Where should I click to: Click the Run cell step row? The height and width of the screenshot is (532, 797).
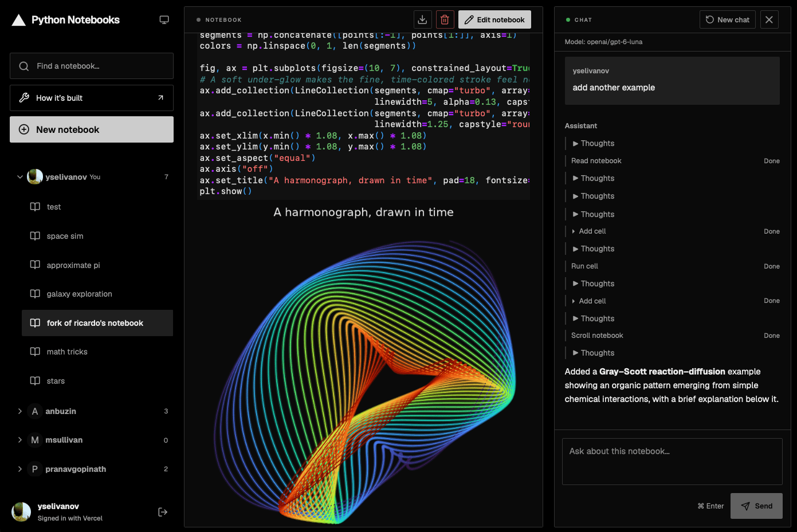click(x=672, y=266)
